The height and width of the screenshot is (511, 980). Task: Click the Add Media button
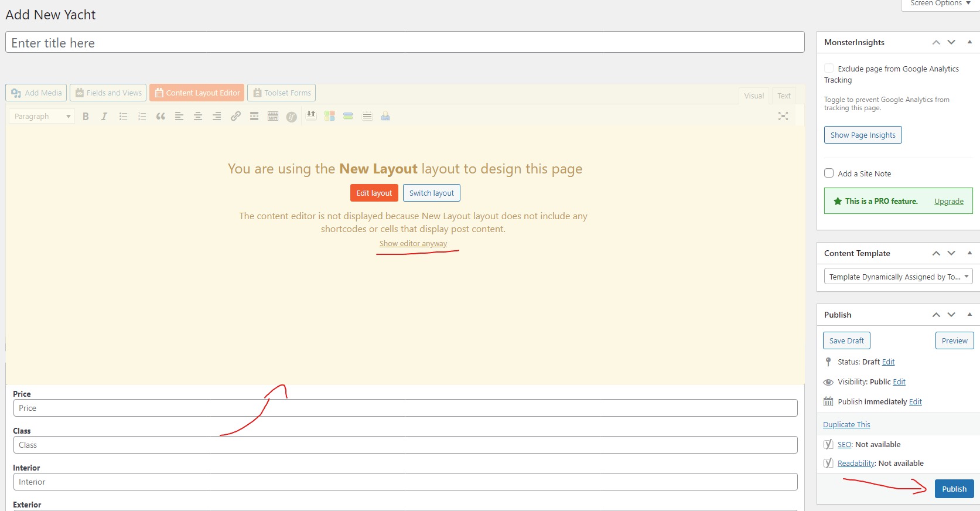click(x=36, y=93)
